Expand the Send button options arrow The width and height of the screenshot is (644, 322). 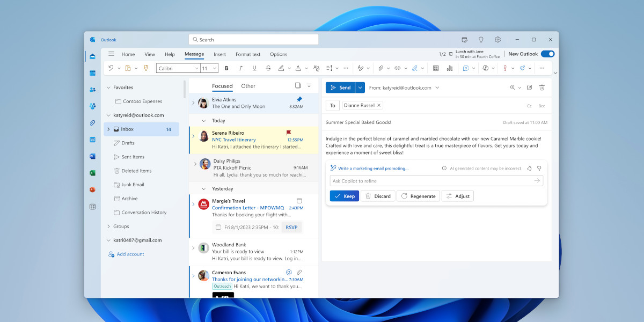click(360, 87)
